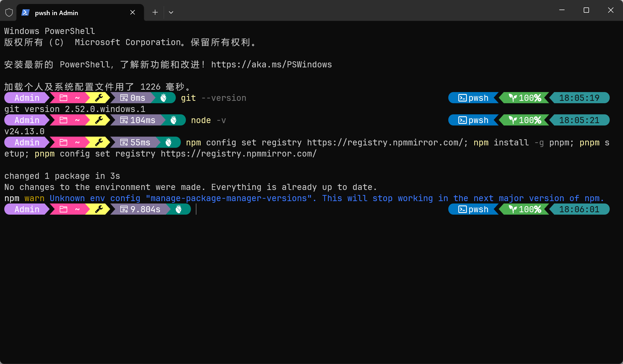Open the https://aka.ms/PSWindows link
Screen dimensions: 623x364
[271, 64]
